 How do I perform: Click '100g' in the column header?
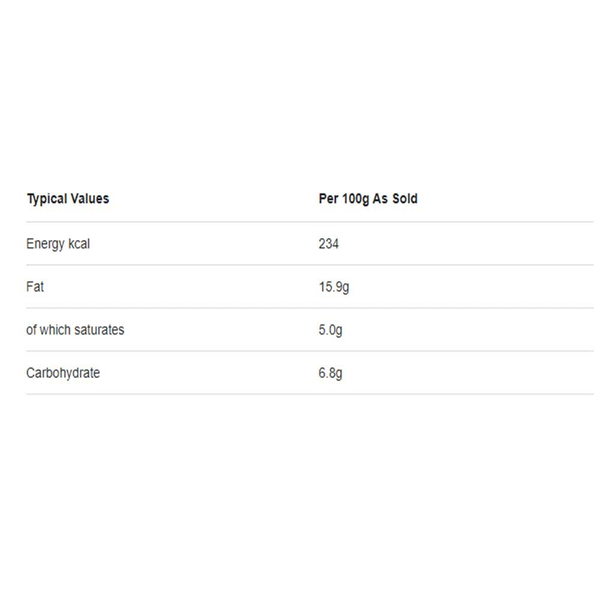[x=355, y=199]
